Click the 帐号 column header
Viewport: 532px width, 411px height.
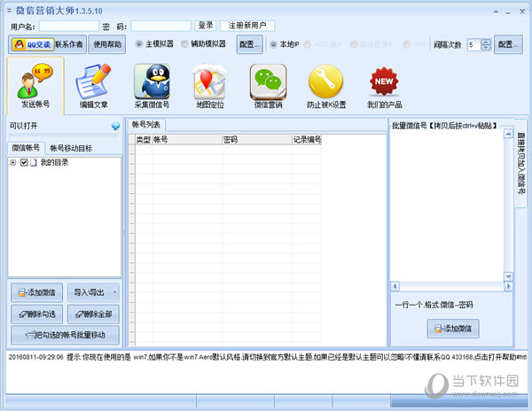point(187,140)
